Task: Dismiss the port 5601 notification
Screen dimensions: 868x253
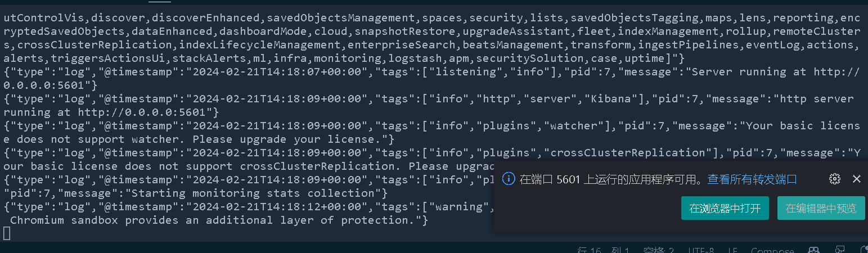Action: [857, 179]
